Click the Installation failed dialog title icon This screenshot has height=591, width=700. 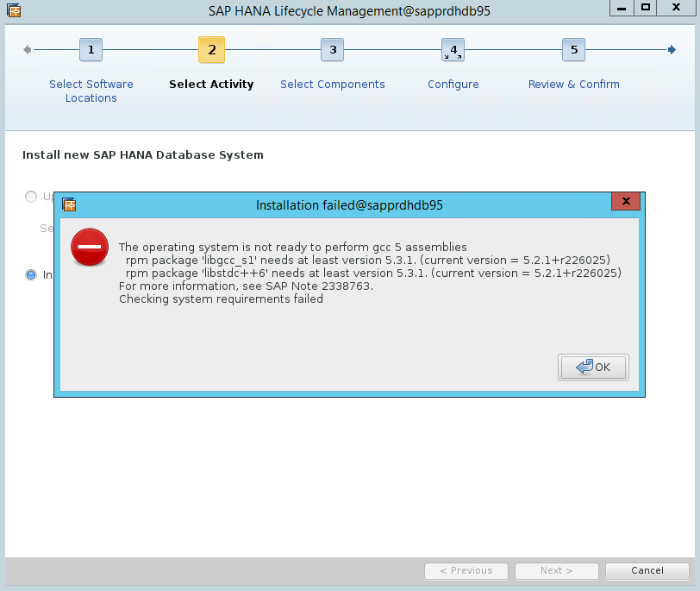pos(69,204)
